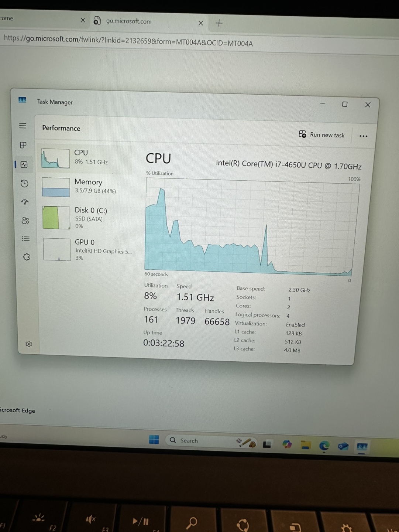Image resolution: width=399 pixels, height=532 pixels.
Task: Click the Handles count "66658"
Action: (x=217, y=322)
